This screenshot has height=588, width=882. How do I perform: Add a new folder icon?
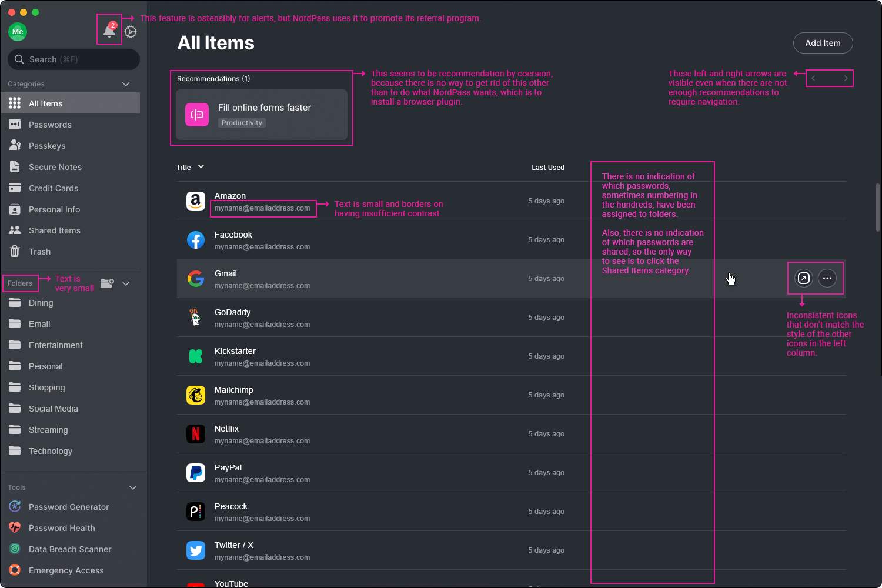click(x=107, y=283)
